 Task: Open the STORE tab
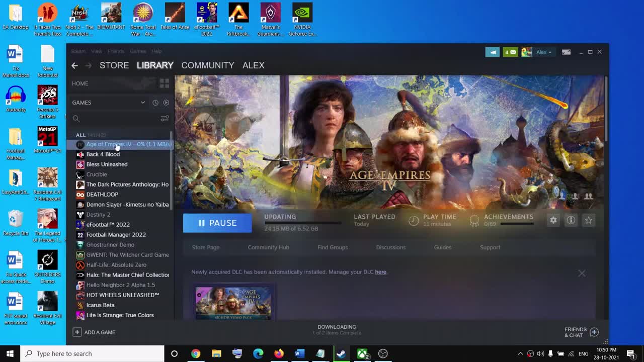(114, 65)
